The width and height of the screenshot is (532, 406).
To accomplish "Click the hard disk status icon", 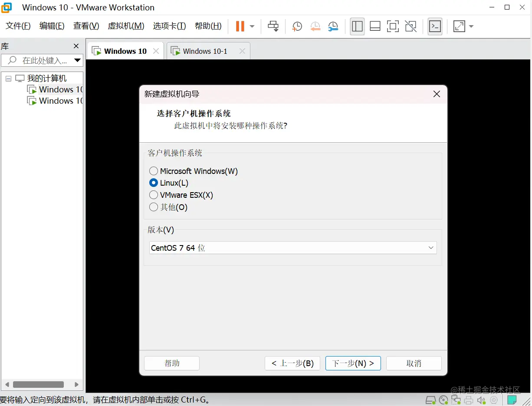I will [x=431, y=399].
